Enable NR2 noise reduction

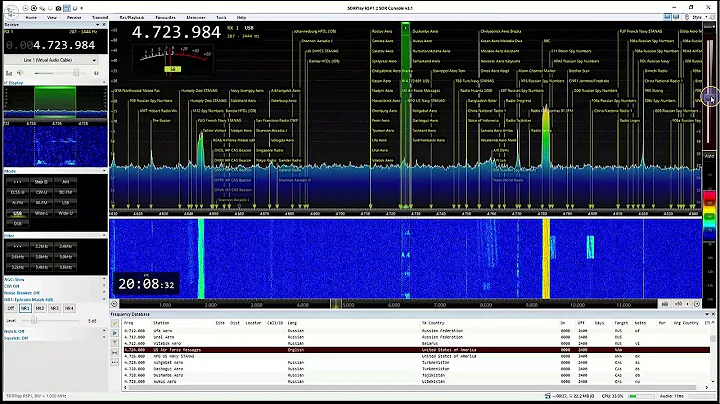[x=39, y=308]
